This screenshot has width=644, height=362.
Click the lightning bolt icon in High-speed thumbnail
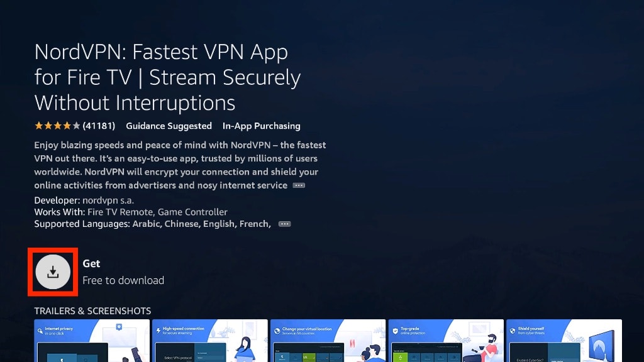(158, 331)
